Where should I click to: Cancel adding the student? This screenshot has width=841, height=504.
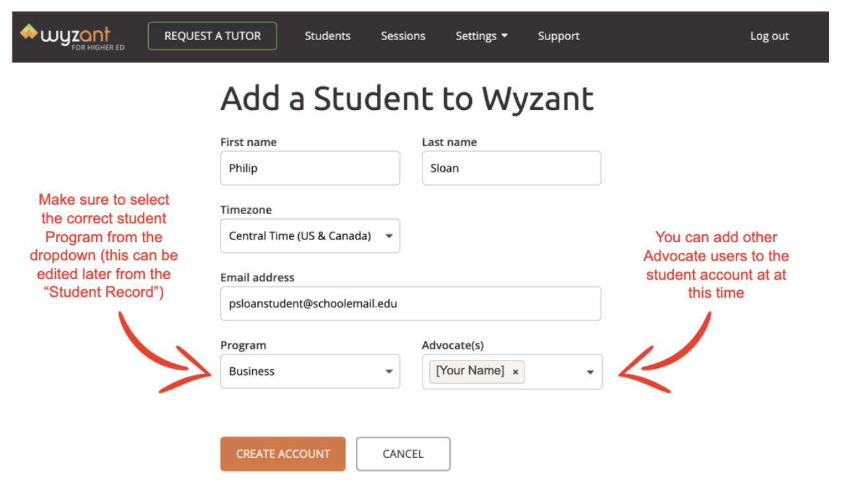point(403,454)
